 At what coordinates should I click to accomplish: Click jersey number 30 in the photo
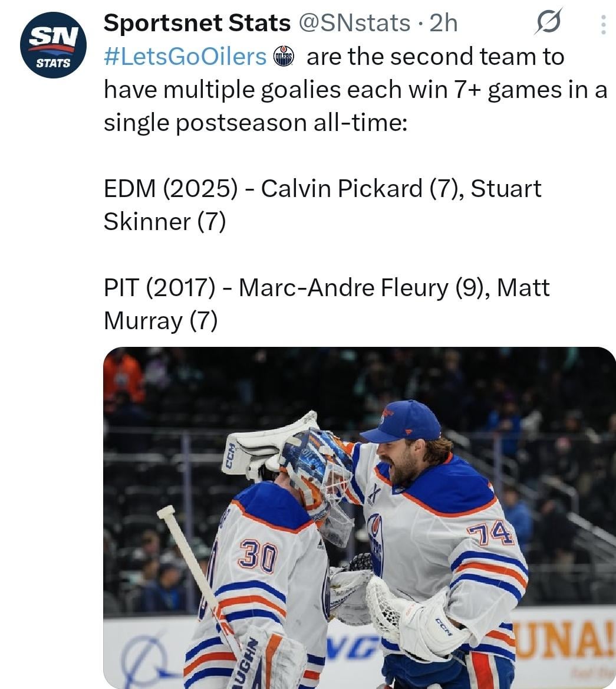(x=258, y=557)
